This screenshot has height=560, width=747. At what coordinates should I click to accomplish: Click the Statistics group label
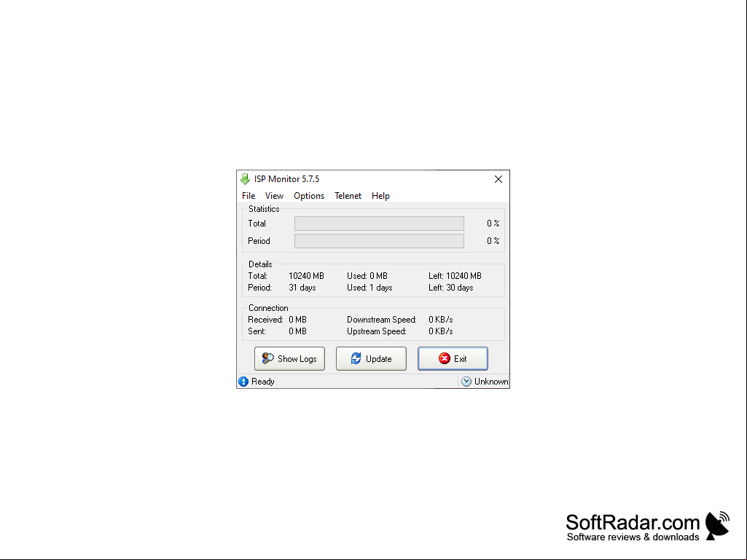pyautogui.click(x=264, y=209)
